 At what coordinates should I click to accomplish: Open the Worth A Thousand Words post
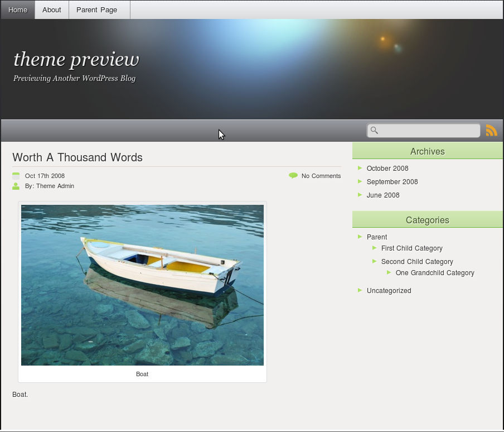(77, 157)
